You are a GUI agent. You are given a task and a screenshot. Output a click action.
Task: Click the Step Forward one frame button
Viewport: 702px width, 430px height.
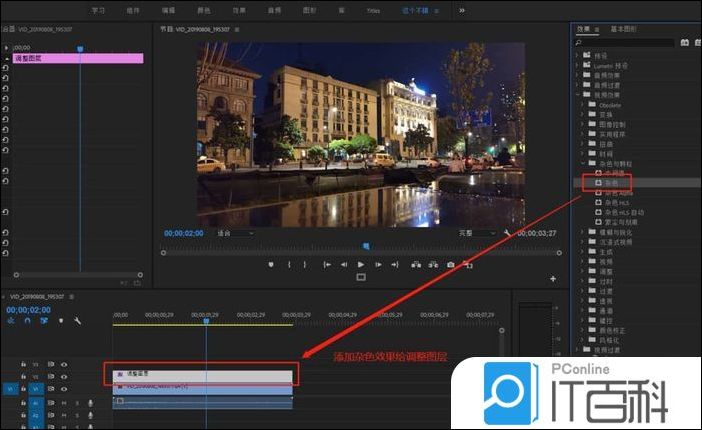click(x=378, y=264)
